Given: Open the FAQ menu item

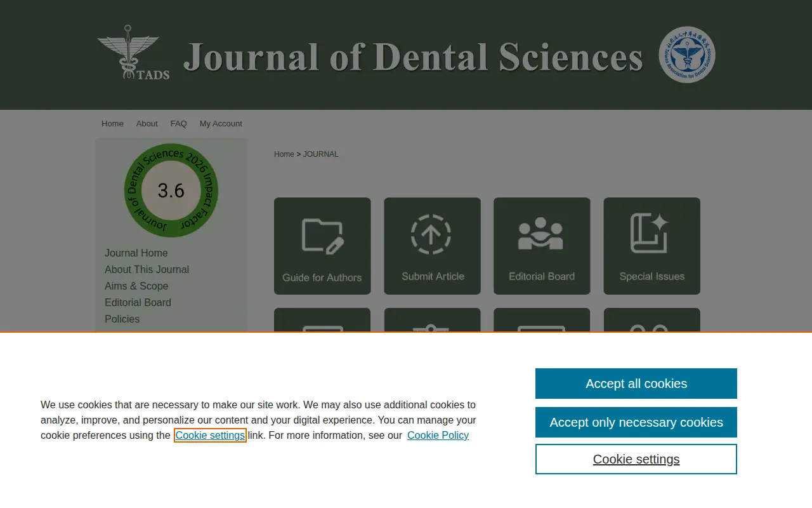Looking at the screenshot, I should [178, 124].
